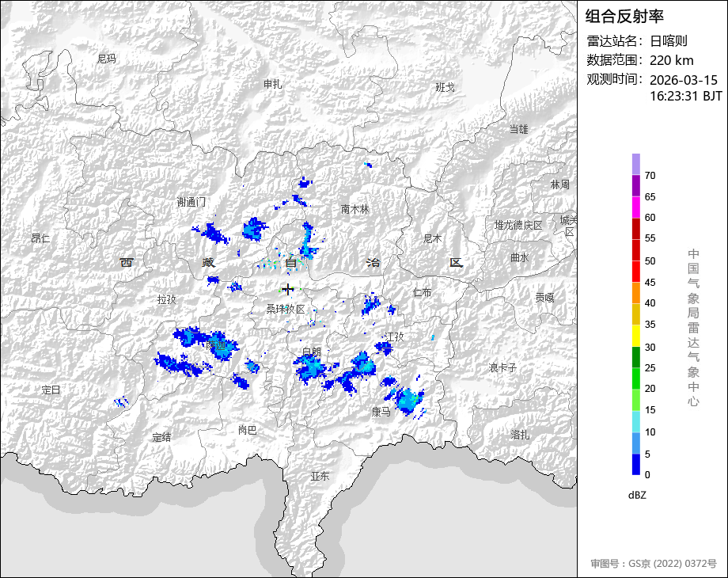Click the 申扎 map label
728x578 pixels.
pos(272,84)
